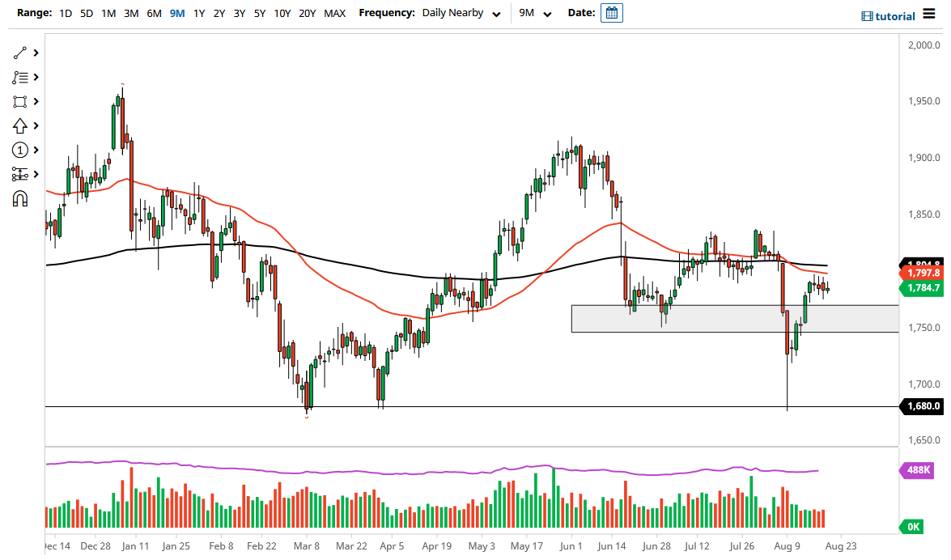951x560 pixels.
Task: Open the tutorial video link
Action: click(889, 16)
